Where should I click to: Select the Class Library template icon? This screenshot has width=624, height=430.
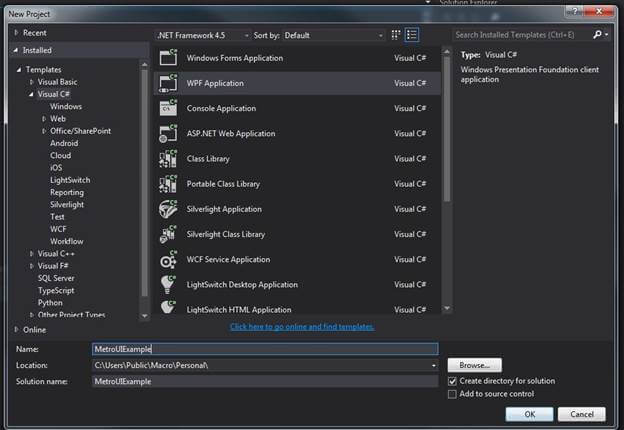[168, 159]
